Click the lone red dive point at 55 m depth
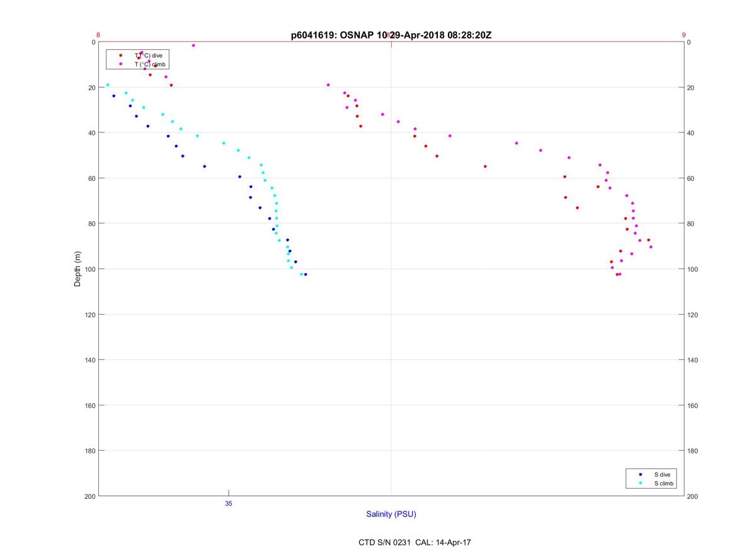This screenshot has width=756, height=558. 485,166
